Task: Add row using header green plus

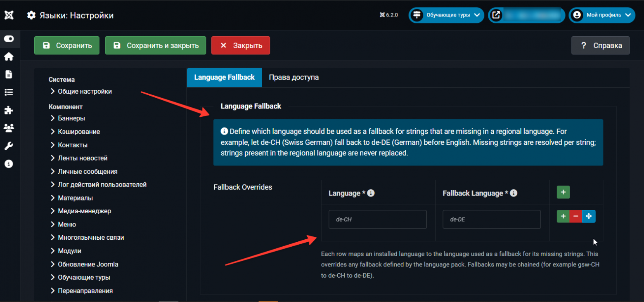Action: 563,192
